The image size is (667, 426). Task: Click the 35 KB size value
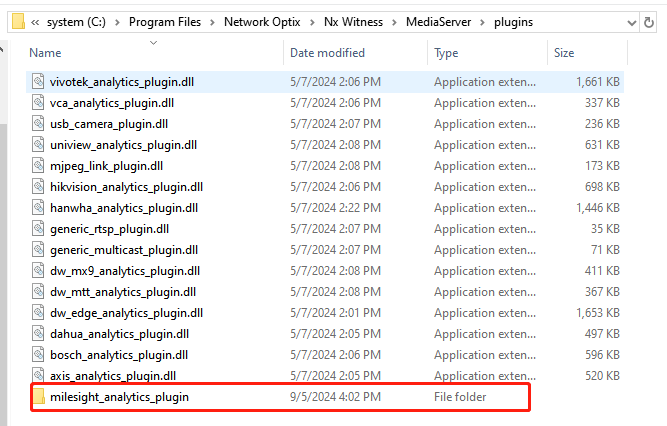point(605,229)
